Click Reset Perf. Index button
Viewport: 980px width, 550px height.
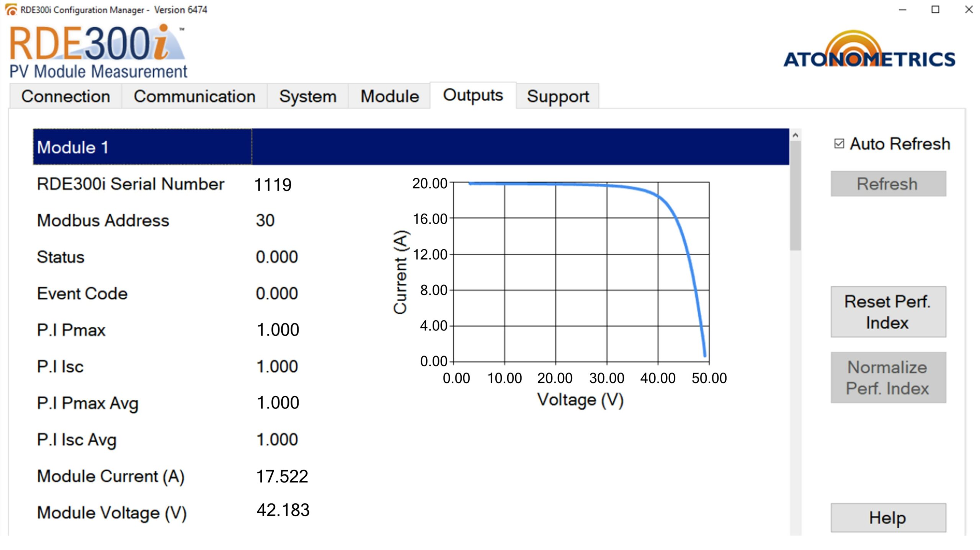tap(888, 312)
